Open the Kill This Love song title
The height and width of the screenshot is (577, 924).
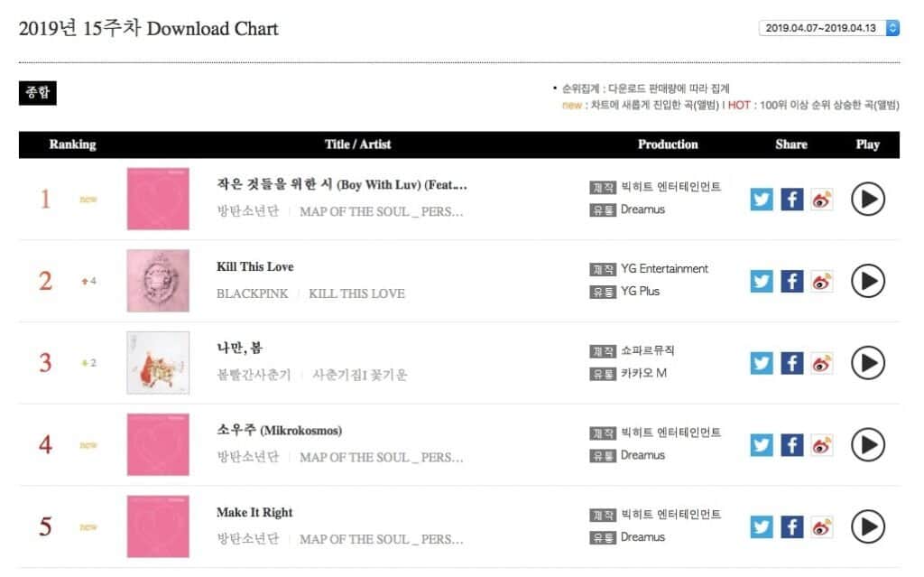[x=255, y=267]
